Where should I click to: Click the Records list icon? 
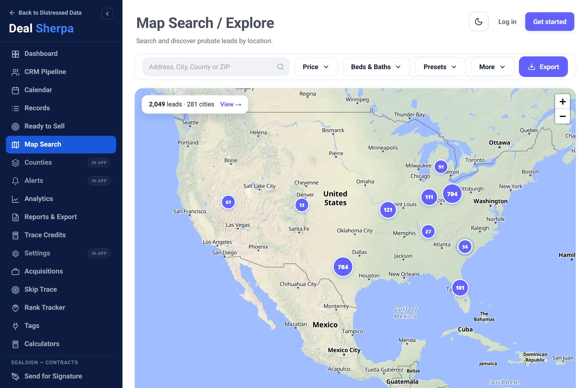point(15,108)
